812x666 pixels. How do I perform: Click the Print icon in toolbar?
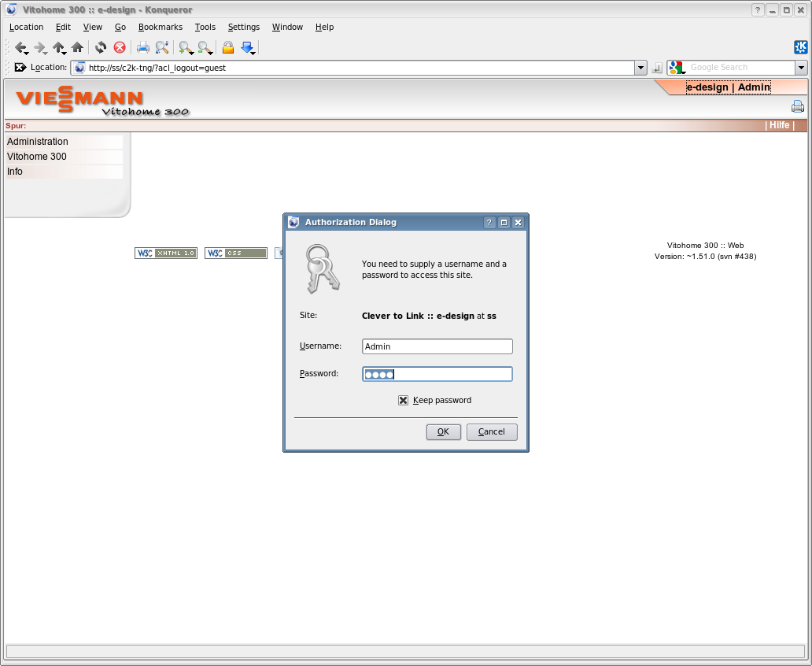(142, 48)
